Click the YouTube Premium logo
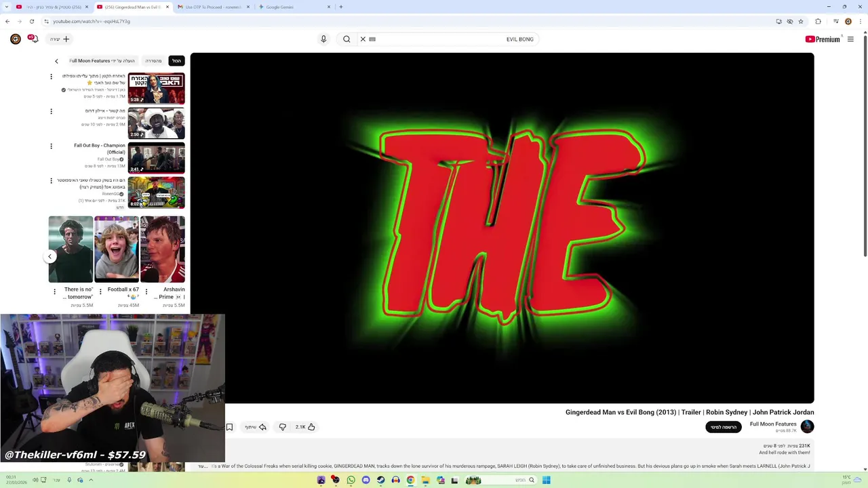This screenshot has height=488, width=868. (823, 39)
